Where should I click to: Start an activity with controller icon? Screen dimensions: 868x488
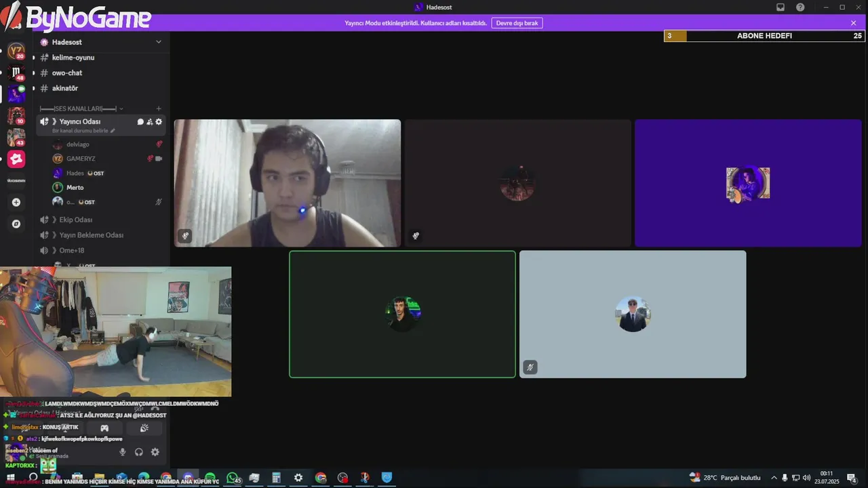pos(104,428)
